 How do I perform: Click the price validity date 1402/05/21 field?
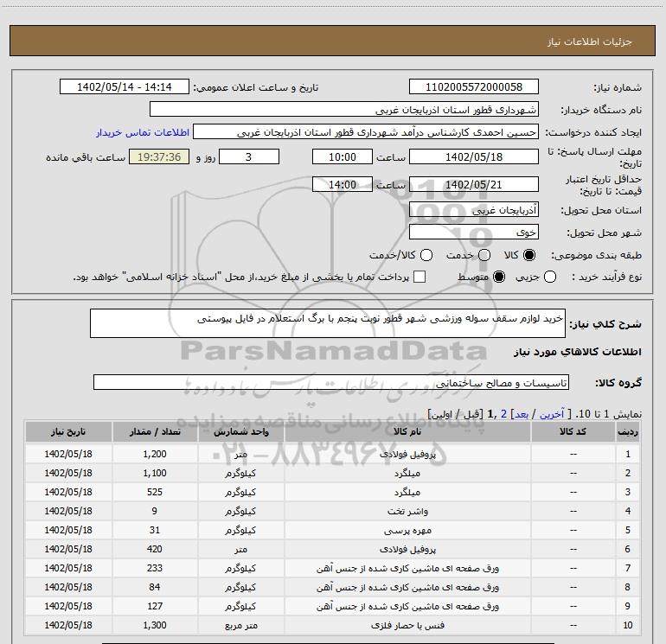click(x=474, y=184)
